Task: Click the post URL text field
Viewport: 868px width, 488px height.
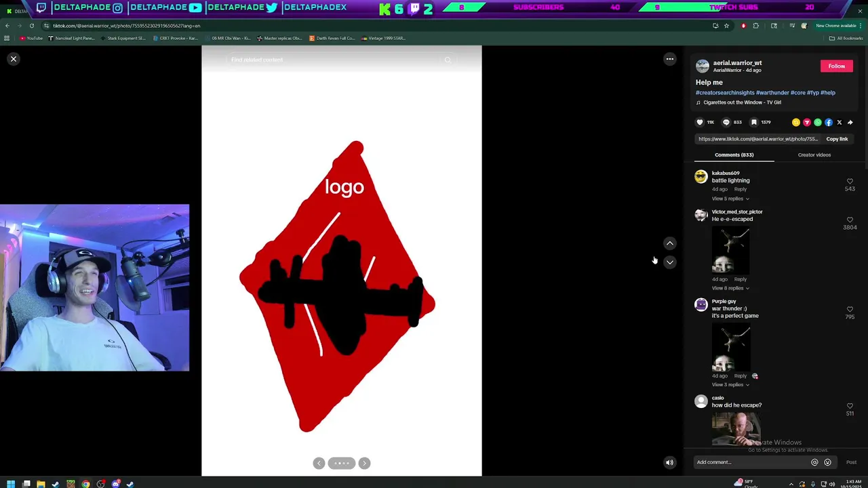Action: [x=758, y=139]
